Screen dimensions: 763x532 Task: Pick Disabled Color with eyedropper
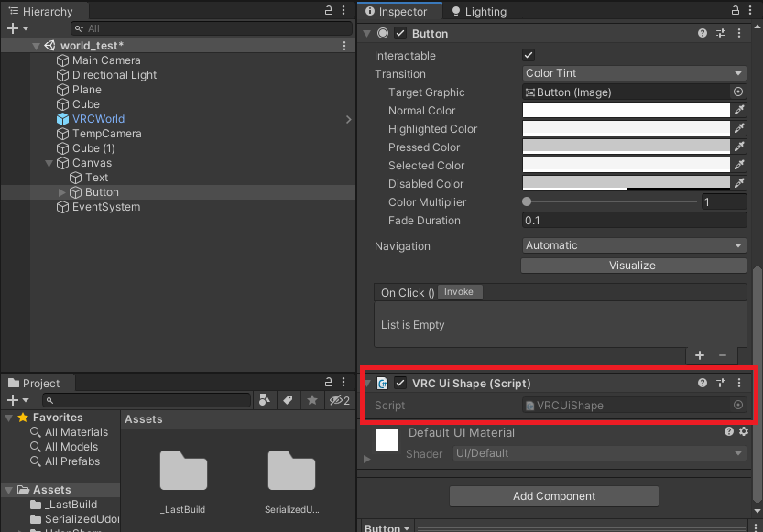coord(739,184)
